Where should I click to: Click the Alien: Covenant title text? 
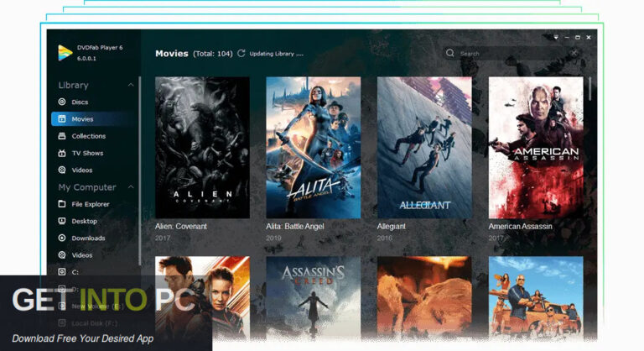[181, 227]
